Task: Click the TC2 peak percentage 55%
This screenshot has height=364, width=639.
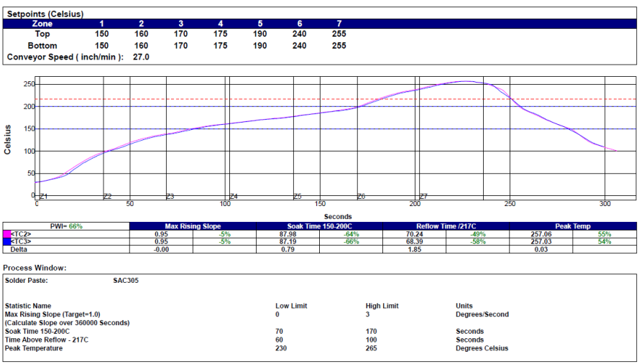Action: click(x=604, y=234)
